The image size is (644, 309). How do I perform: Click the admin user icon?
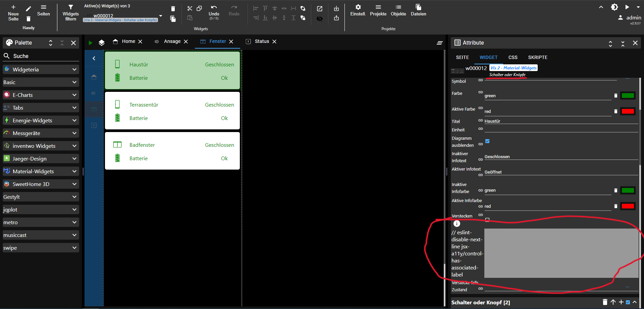[621, 17]
